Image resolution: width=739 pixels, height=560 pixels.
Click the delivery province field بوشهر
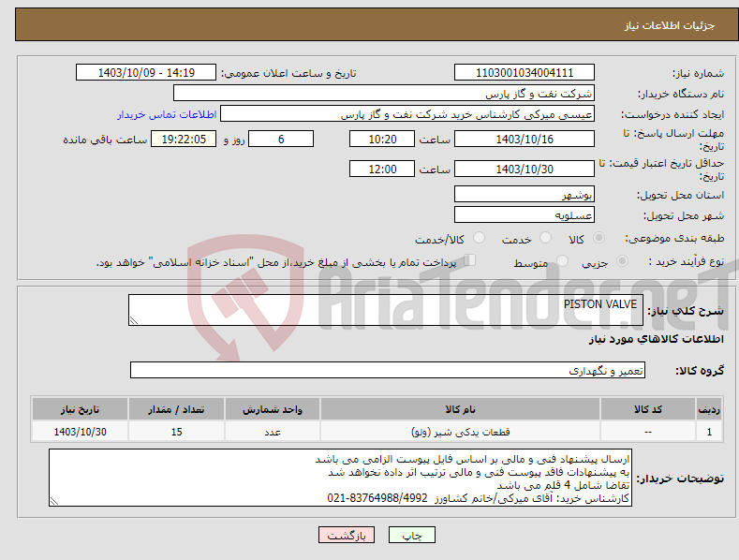coord(525,194)
